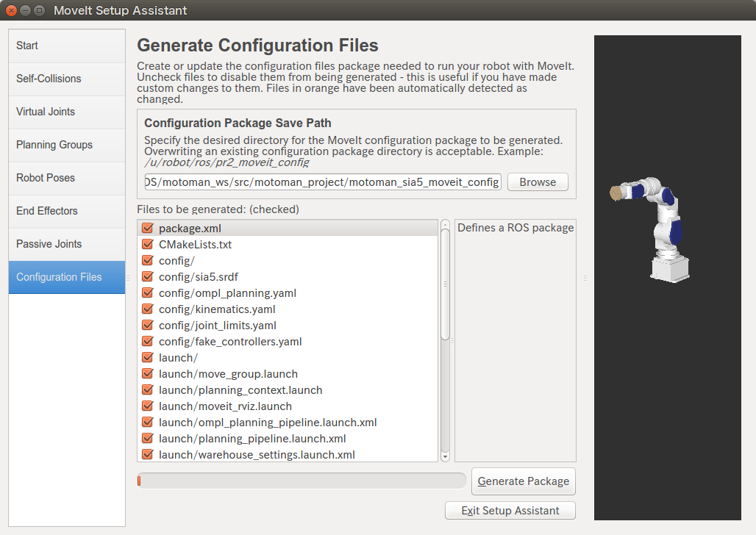
Task: Click splitter handle beside sidebar
Action: coord(128,278)
